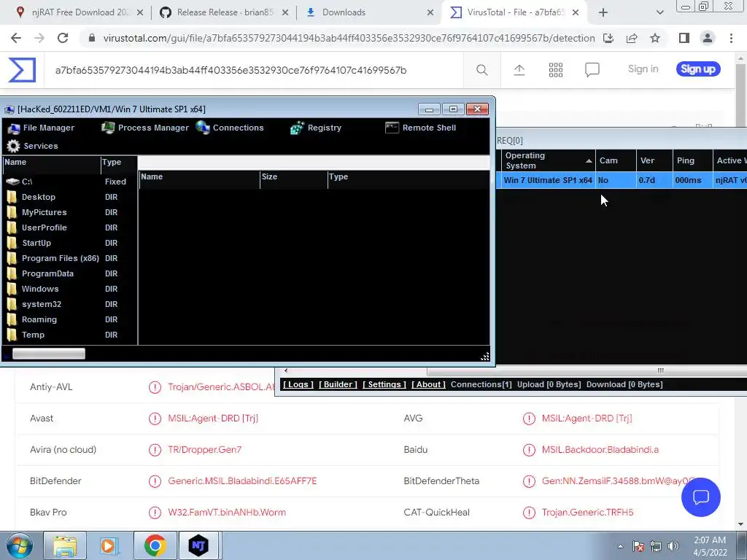Show hidden tray icons arrow
747x560 pixels.
tap(620, 546)
